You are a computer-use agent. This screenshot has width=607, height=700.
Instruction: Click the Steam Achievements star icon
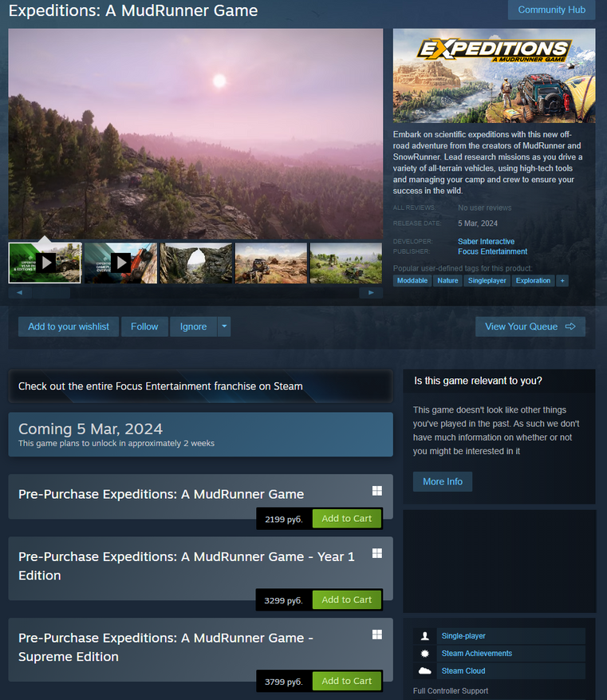tap(425, 654)
